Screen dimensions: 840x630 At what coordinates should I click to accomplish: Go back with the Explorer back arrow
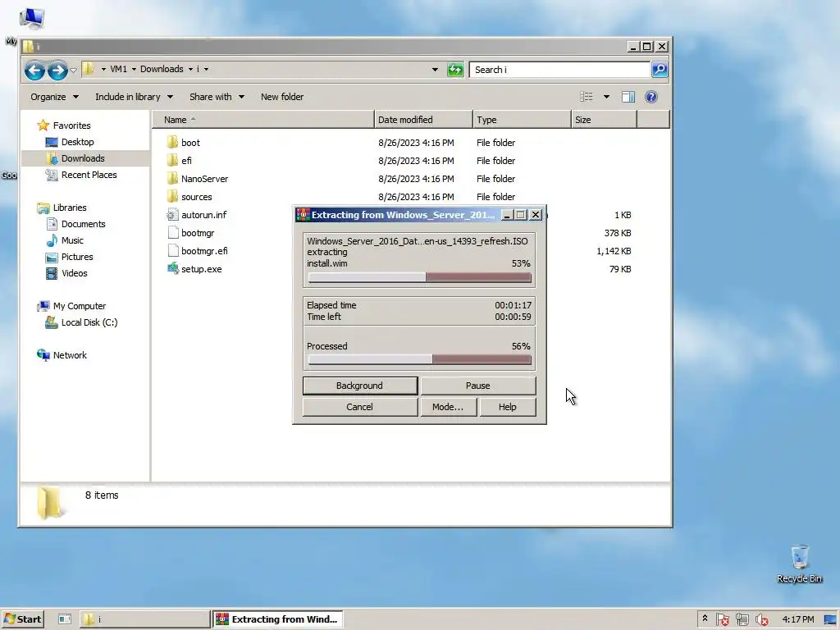[34, 70]
